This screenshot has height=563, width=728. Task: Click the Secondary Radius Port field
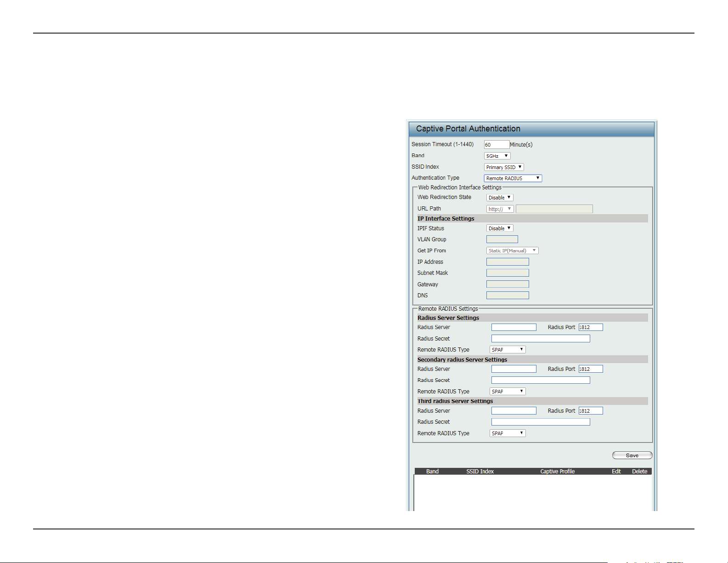click(591, 369)
